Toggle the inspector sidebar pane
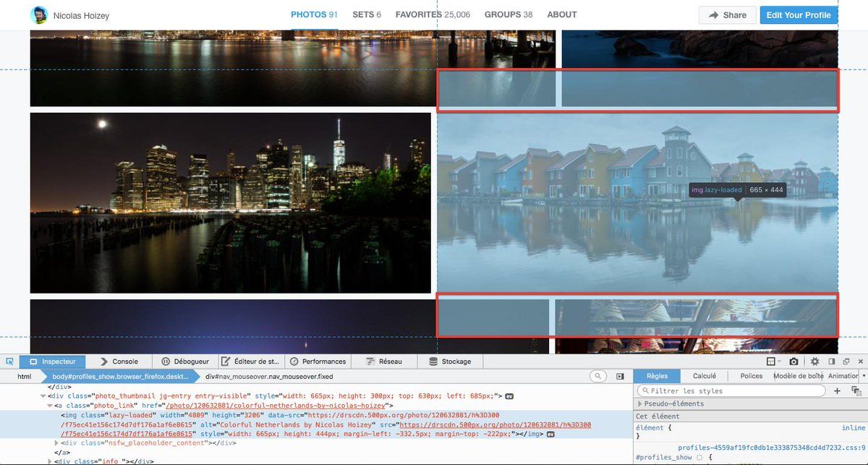This screenshot has width=868, height=465. coord(620,376)
